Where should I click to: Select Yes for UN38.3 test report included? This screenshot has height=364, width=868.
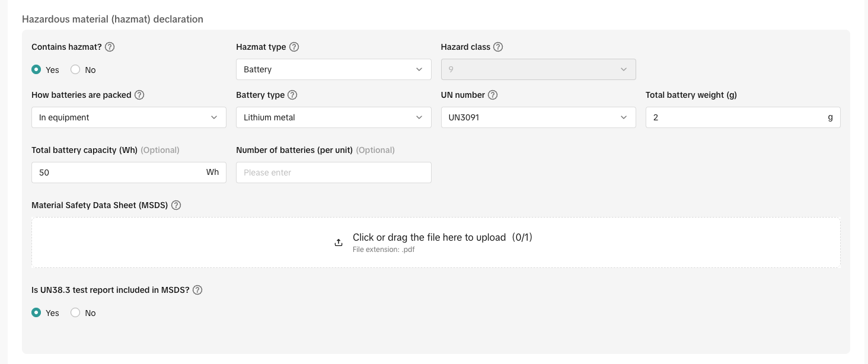point(36,312)
